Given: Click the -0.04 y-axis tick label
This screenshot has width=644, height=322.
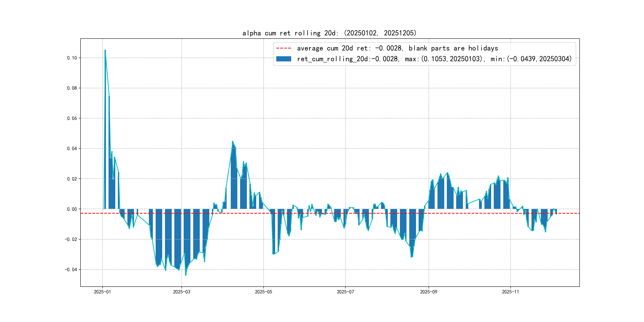Looking at the screenshot, I should coord(71,270).
